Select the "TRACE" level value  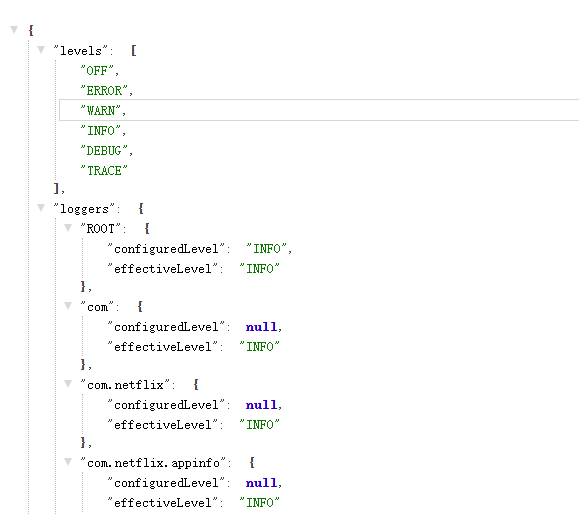pos(104,171)
